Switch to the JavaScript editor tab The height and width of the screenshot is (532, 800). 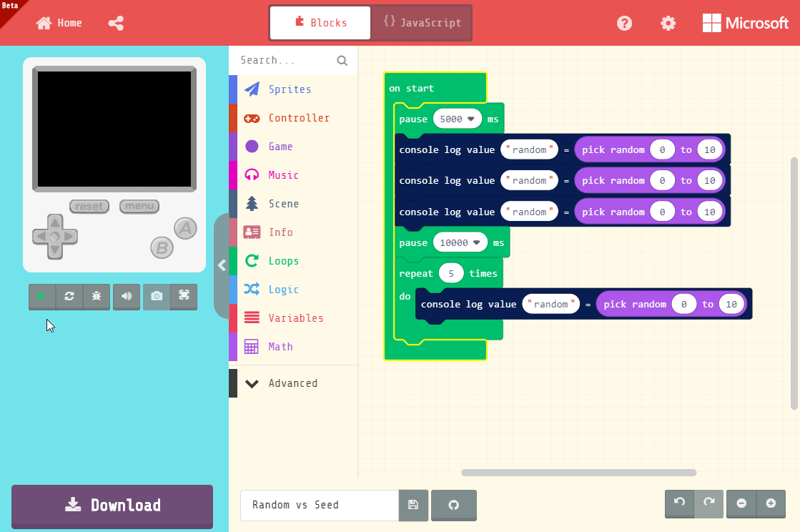pos(421,23)
